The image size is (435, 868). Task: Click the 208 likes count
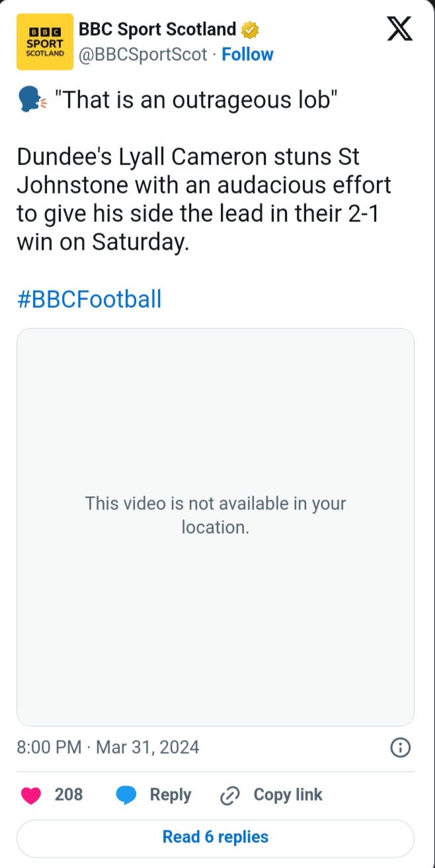point(69,795)
